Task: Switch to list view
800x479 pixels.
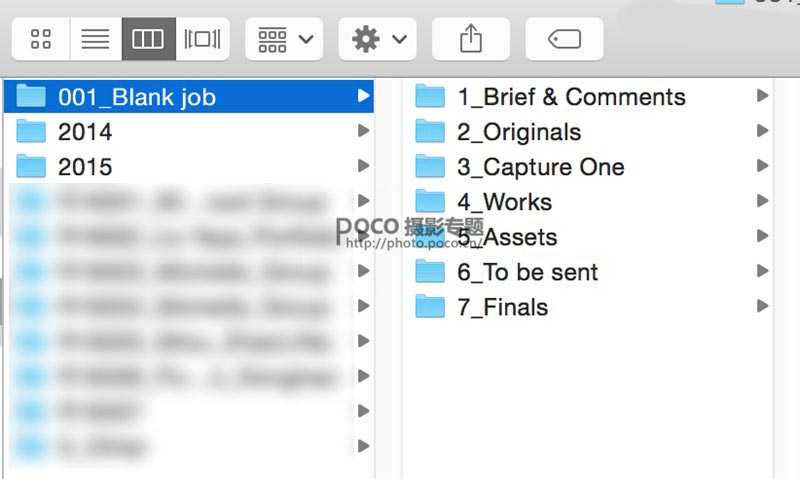Action: pos(95,39)
